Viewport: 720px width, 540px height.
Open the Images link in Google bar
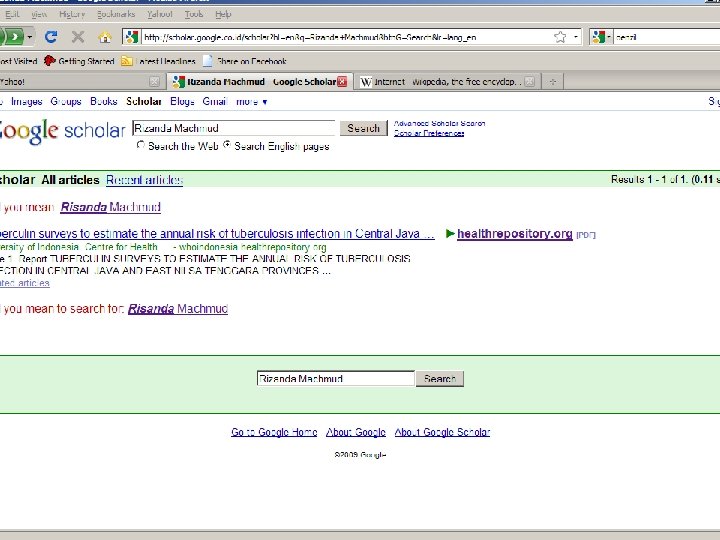point(27,101)
